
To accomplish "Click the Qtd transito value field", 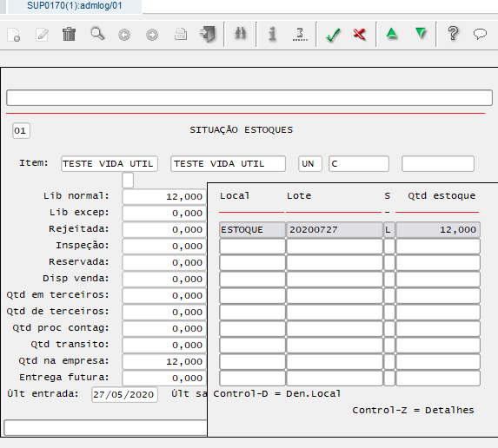I will tap(164, 346).
